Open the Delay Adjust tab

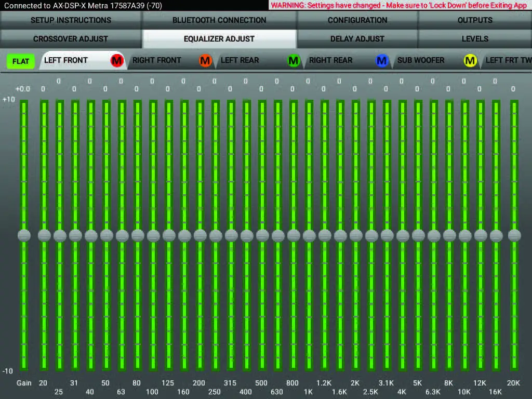[357, 38]
